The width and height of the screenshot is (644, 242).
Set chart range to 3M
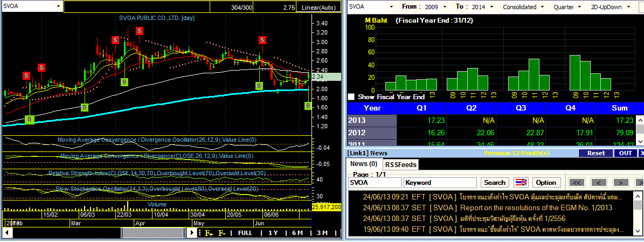click(x=322, y=233)
